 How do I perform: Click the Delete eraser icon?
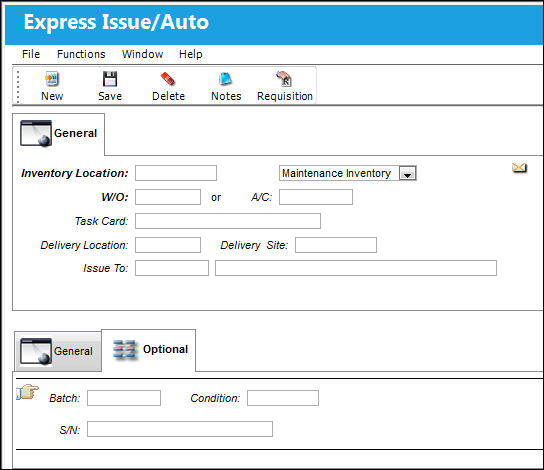[x=168, y=79]
